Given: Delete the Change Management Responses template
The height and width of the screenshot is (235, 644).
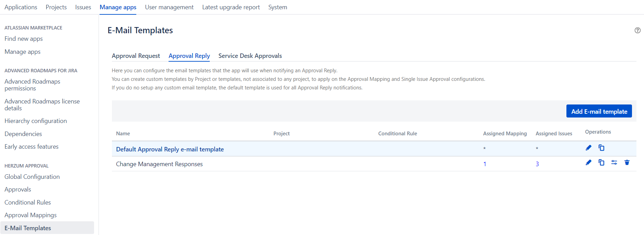Looking at the screenshot, I should (627, 162).
